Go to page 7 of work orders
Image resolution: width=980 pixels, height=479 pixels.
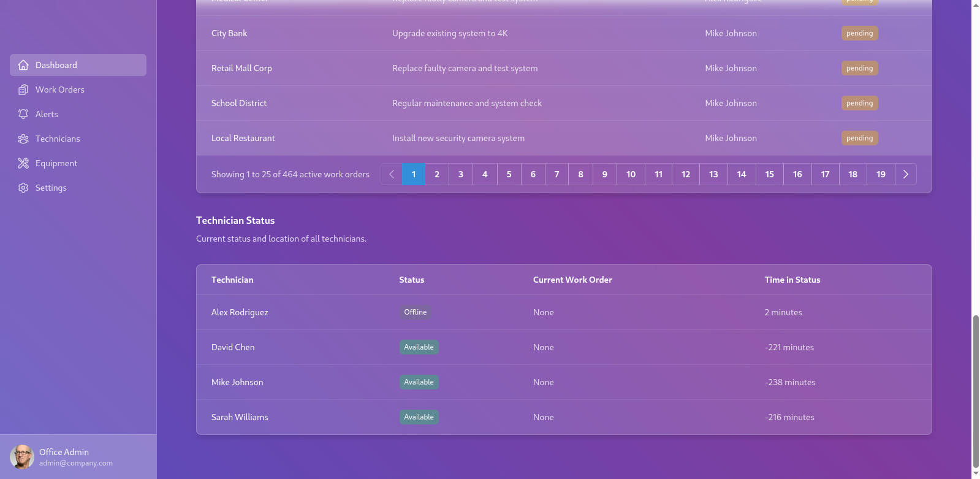[557, 174]
